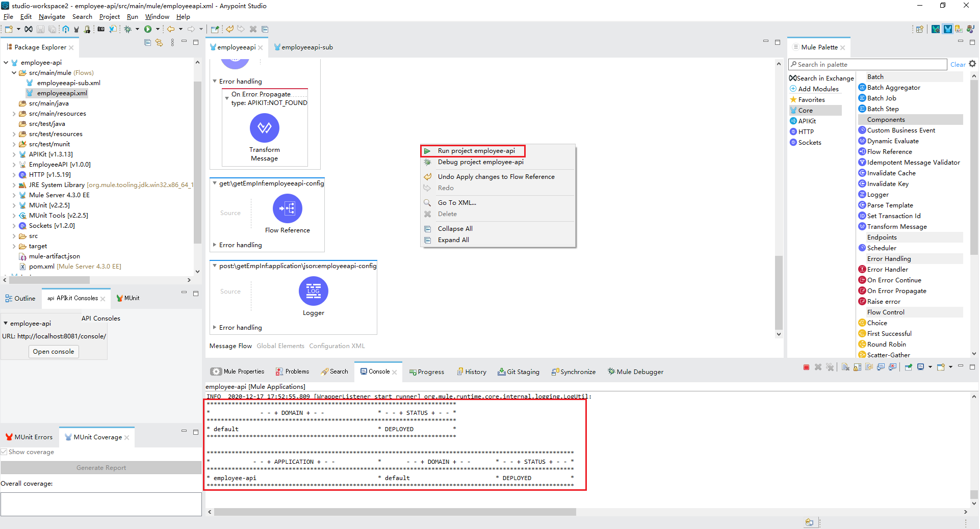Click the Terminate red stop icon in Console
The width and height of the screenshot is (980, 529).
tap(806, 367)
